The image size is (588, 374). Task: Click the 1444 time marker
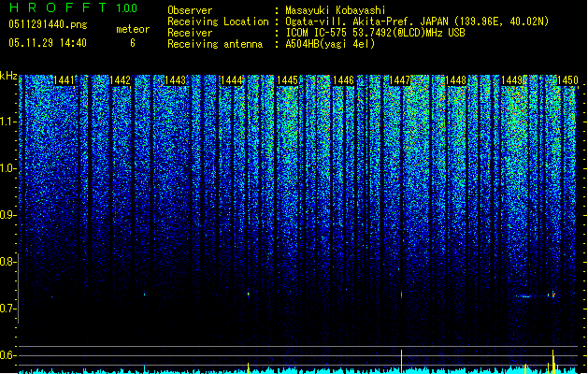coord(232,80)
